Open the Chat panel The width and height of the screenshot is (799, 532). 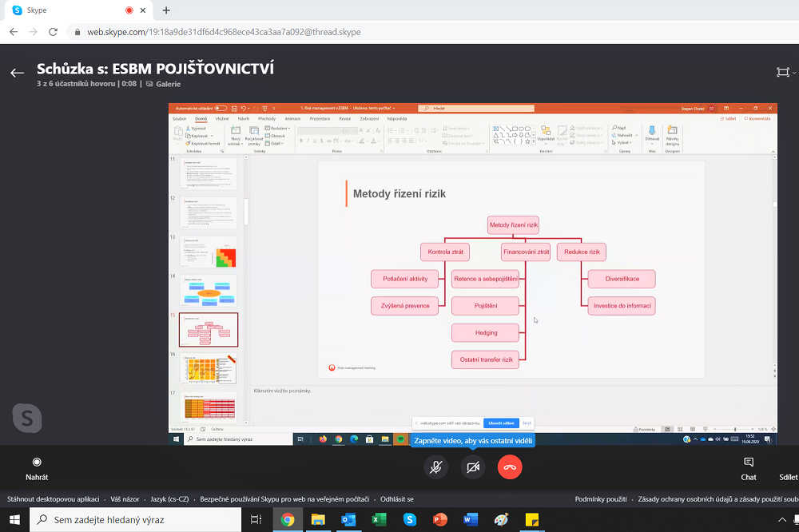[748, 469]
